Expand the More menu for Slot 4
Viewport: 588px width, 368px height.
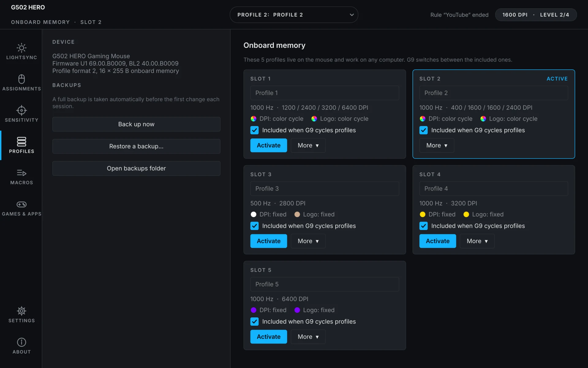click(x=477, y=241)
